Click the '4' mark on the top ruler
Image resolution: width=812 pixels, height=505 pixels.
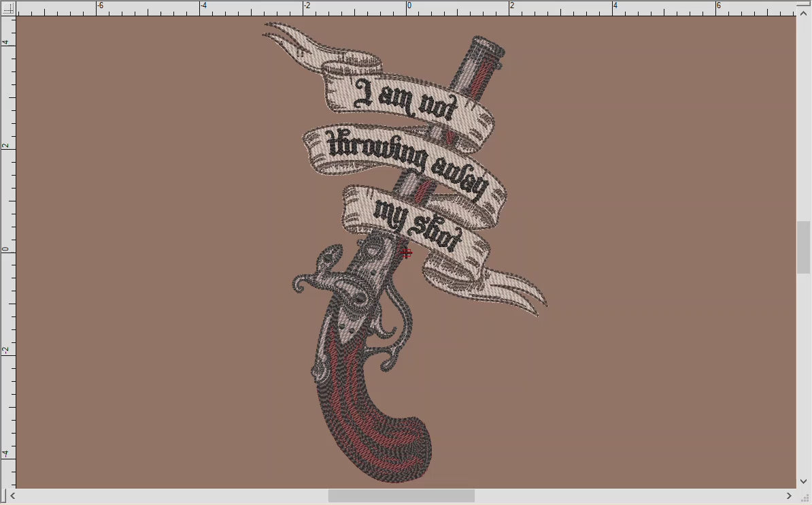pos(615,5)
